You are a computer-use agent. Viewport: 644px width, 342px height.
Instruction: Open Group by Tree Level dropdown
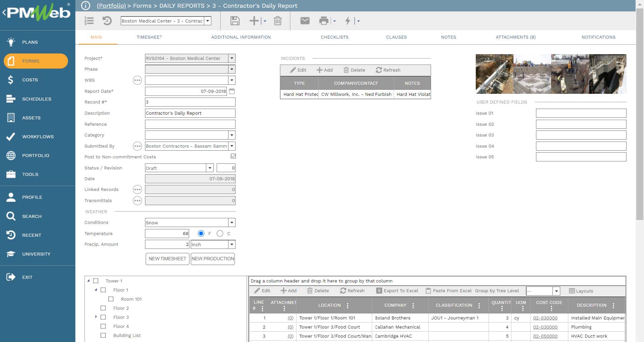click(557, 291)
